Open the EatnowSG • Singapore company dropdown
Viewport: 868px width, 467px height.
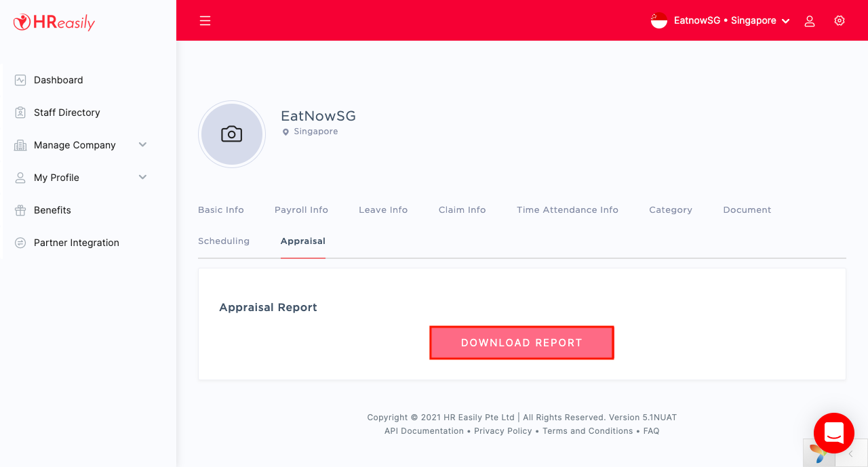click(x=720, y=21)
